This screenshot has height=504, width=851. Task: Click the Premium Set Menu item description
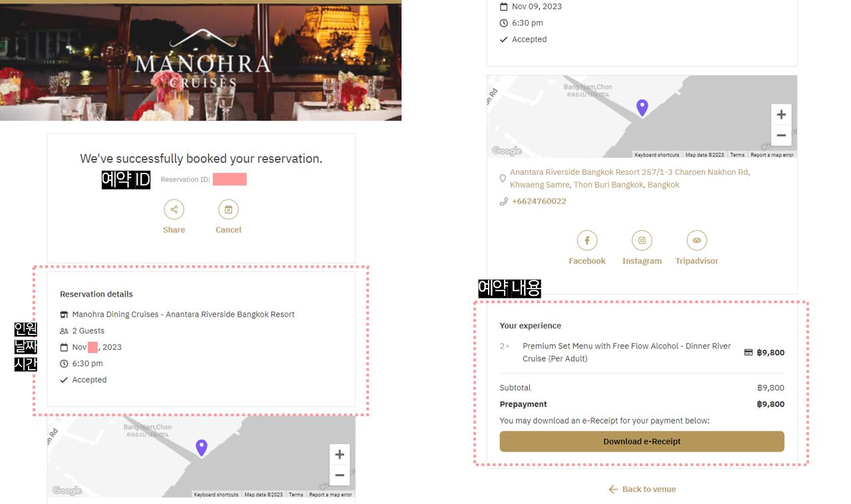tap(626, 352)
